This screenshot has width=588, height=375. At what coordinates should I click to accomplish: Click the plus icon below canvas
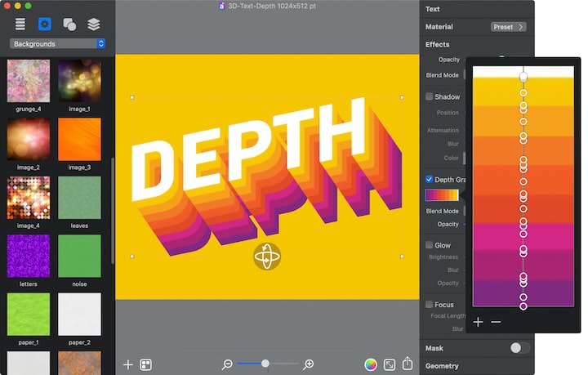128,364
